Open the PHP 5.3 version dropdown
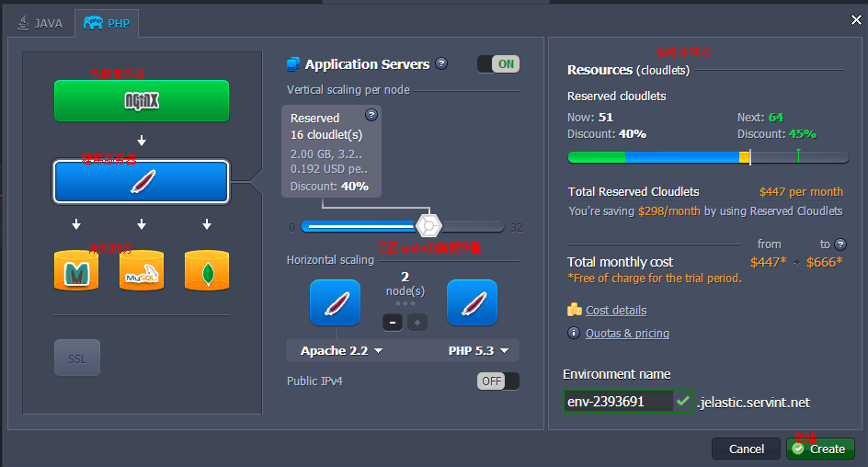Image resolution: width=868 pixels, height=467 pixels. pos(477,351)
